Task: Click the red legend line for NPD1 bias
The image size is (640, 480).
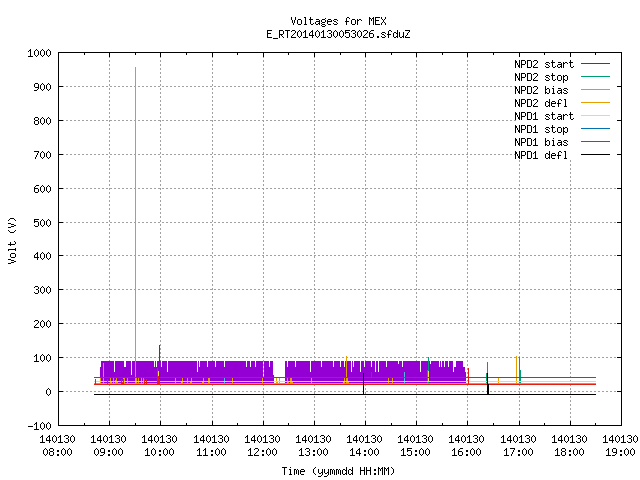Action: (x=595, y=142)
